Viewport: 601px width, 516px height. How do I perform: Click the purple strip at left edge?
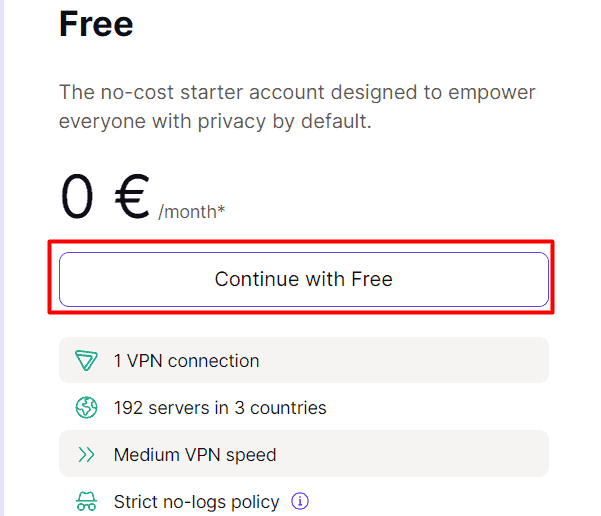pyautogui.click(x=3, y=258)
